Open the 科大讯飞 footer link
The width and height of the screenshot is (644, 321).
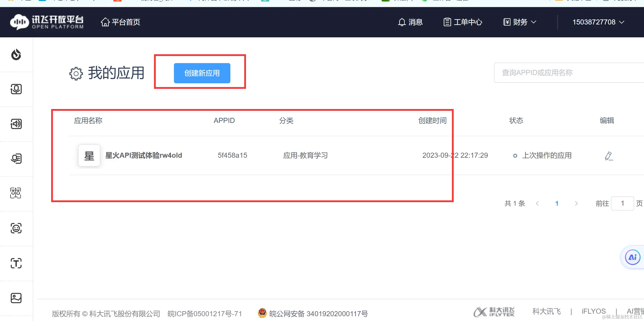[546, 311]
